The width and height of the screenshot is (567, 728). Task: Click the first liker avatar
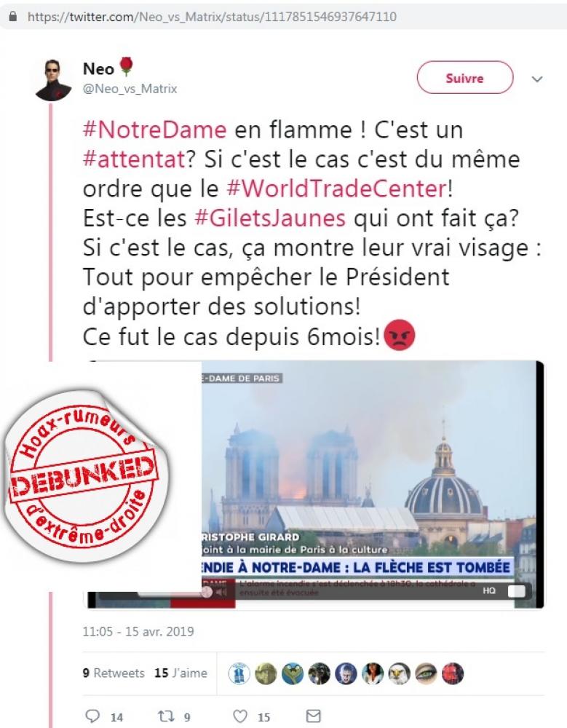coord(239,673)
